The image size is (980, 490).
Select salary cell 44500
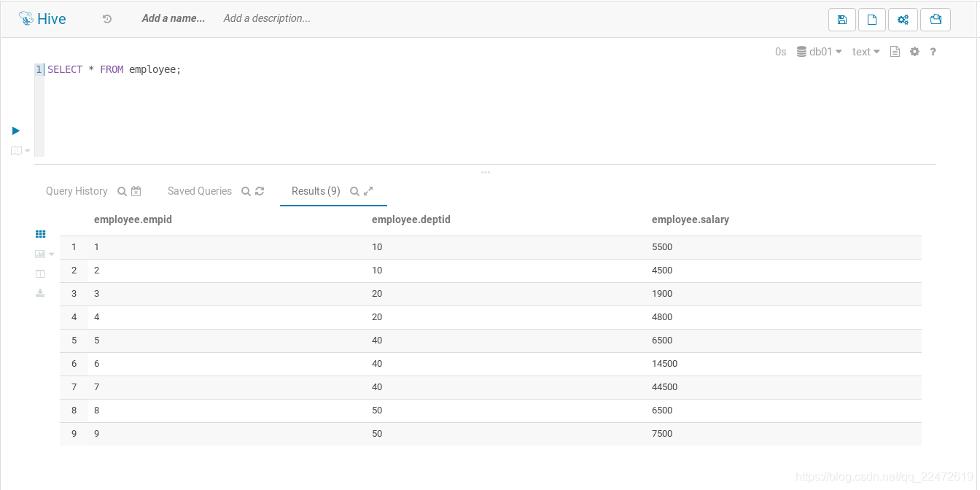point(665,387)
